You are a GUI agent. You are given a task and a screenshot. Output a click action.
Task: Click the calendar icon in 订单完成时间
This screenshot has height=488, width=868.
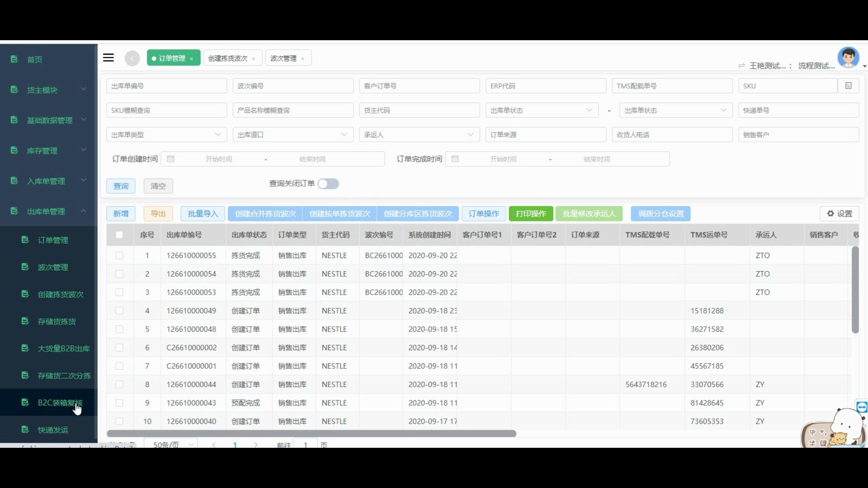(x=455, y=159)
